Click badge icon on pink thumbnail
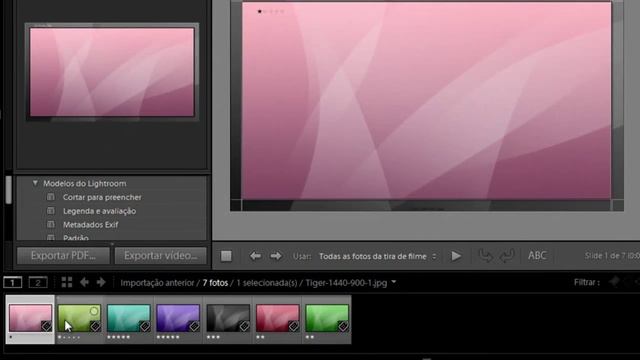Image resolution: width=640 pixels, height=360 pixels. (46, 326)
